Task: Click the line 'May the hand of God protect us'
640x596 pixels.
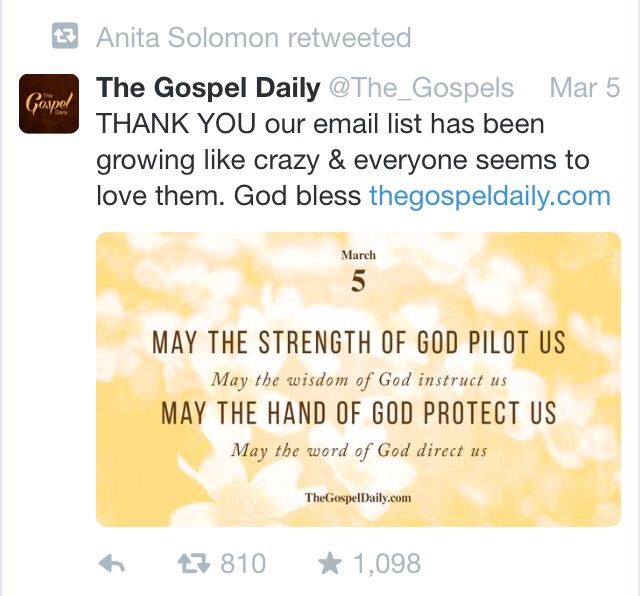Action: click(359, 413)
